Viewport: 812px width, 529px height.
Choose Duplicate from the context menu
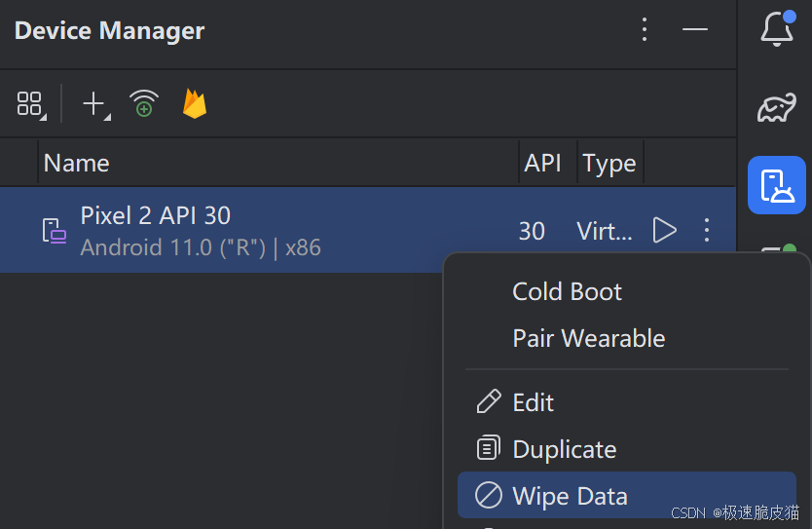(x=627, y=449)
